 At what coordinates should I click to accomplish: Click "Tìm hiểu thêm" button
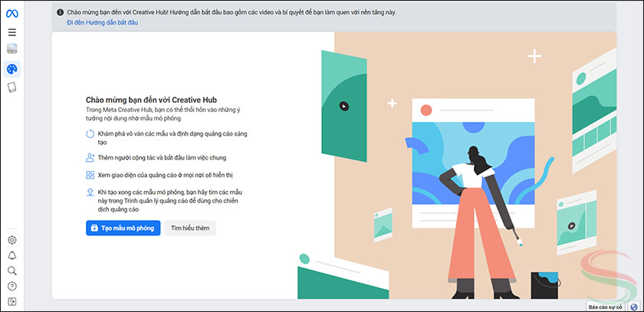(x=190, y=228)
